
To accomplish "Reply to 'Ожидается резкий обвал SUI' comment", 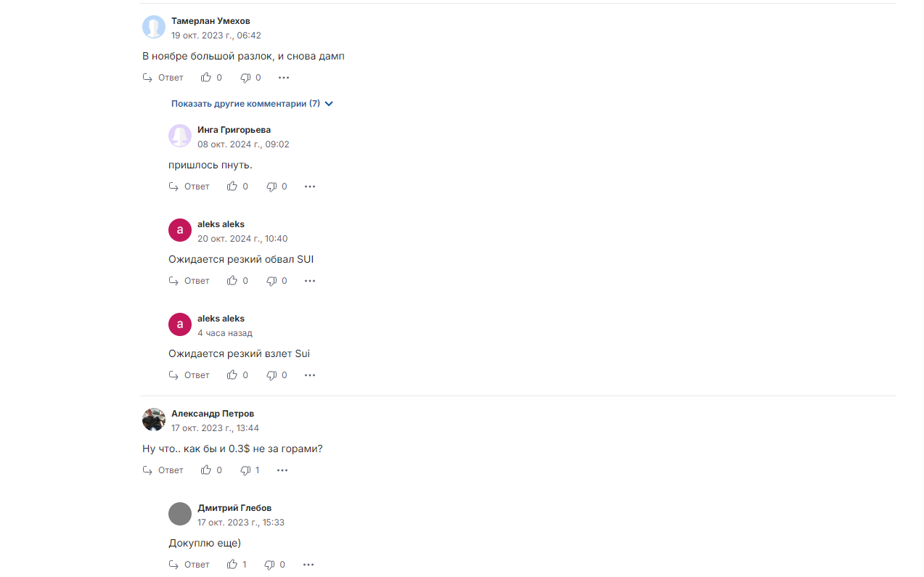I will [189, 281].
